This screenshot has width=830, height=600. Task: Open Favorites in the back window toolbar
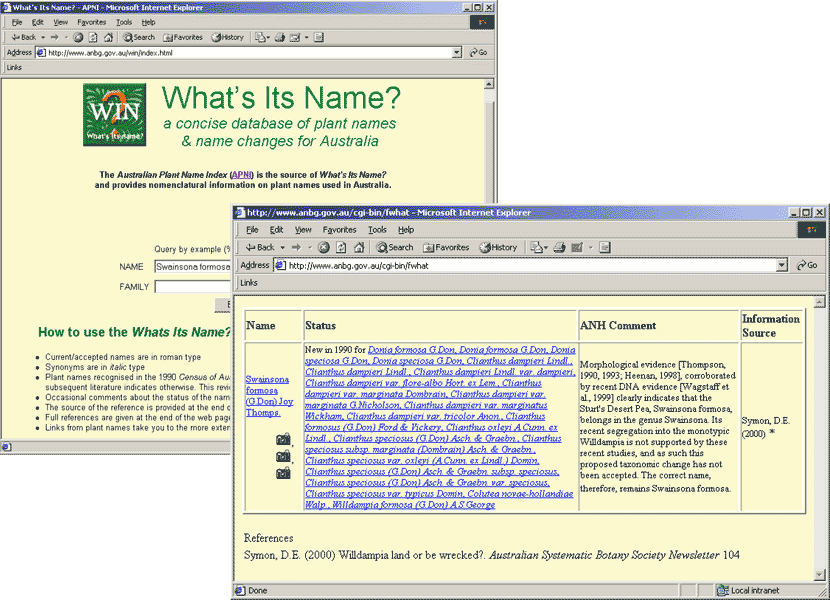point(183,37)
